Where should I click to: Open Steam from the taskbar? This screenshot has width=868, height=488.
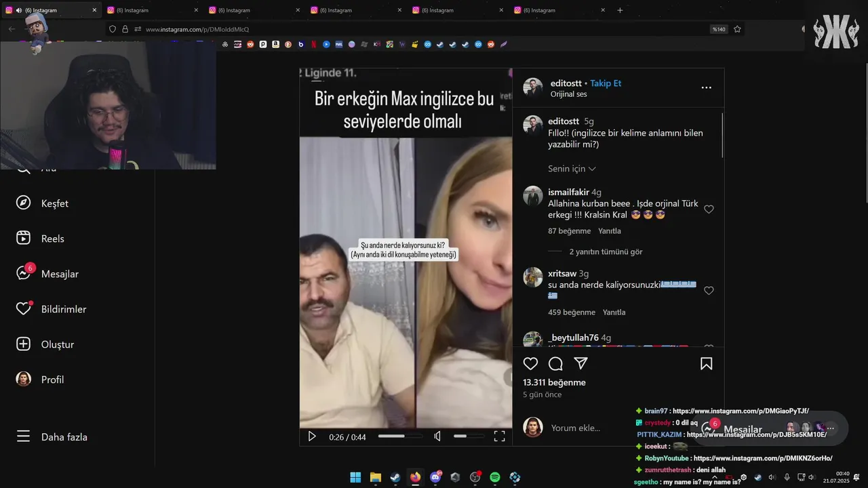[x=395, y=477]
